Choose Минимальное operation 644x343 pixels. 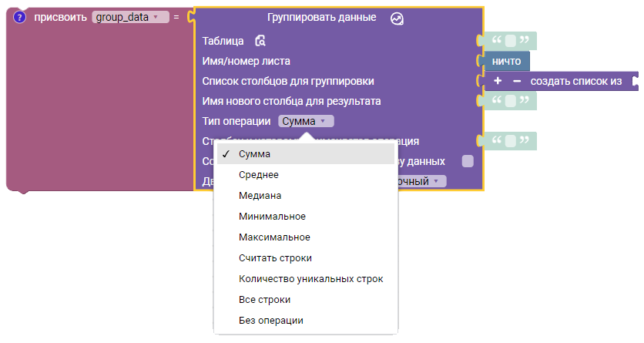tap(306, 217)
